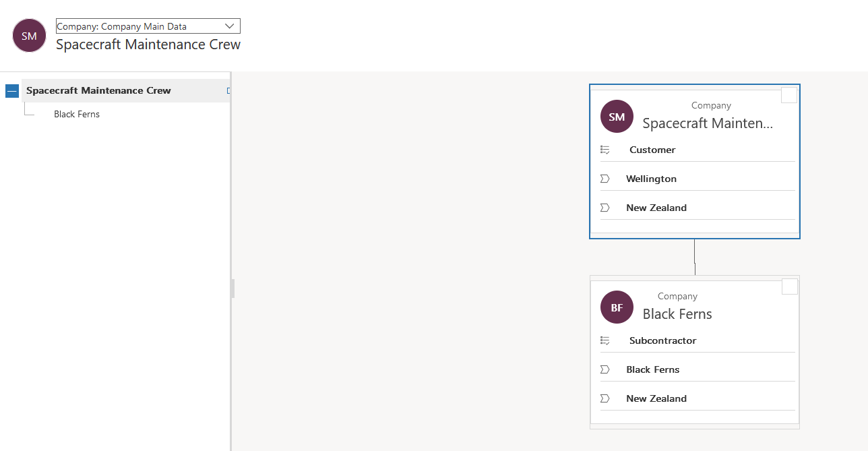Click the tag icon beside New Zealand in top card
Image resolution: width=868 pixels, height=451 pixels.
pos(605,208)
